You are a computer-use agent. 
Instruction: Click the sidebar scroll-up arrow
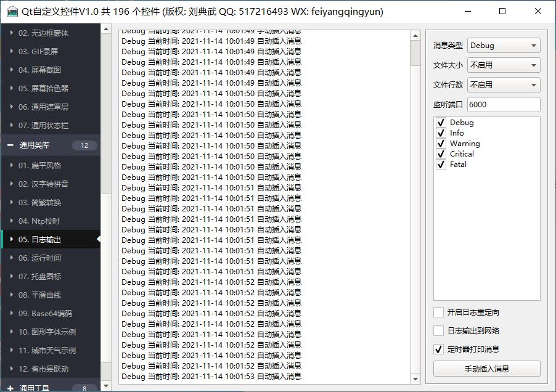(x=106, y=29)
